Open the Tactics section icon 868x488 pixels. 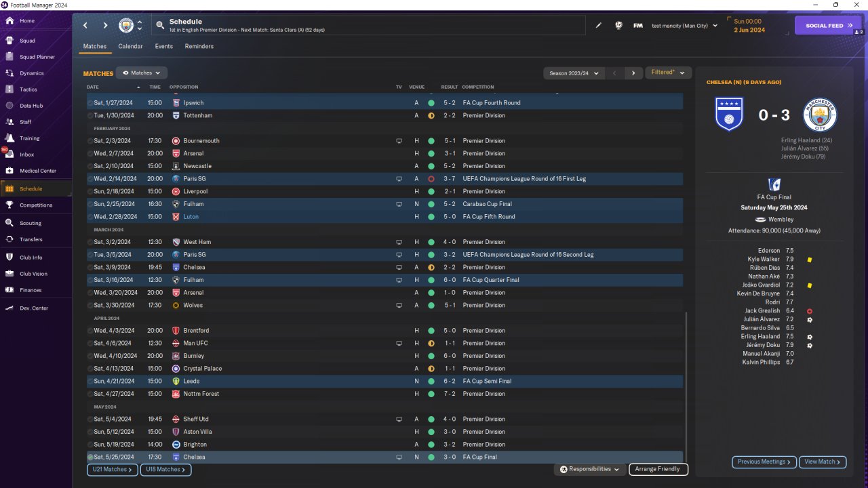[9, 89]
